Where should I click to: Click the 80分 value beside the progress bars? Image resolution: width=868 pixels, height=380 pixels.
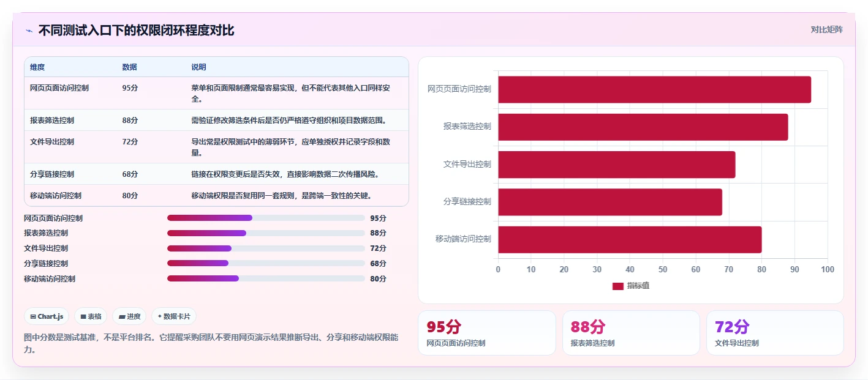379,279
